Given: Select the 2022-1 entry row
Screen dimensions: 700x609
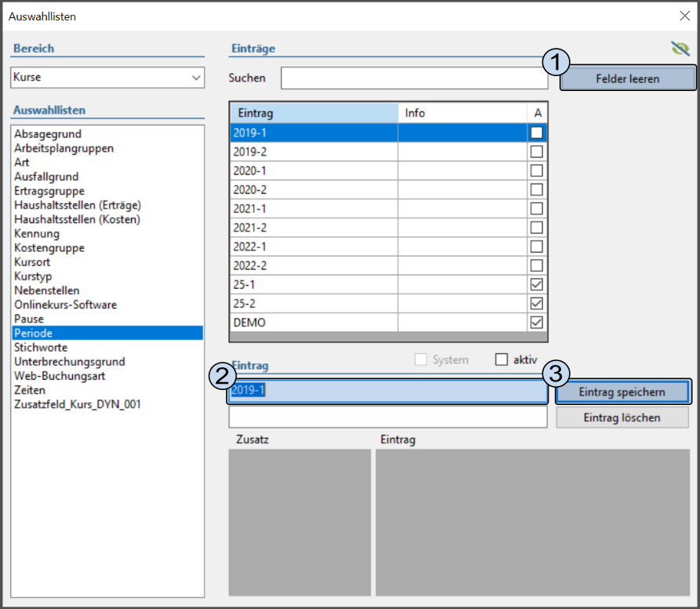Looking at the screenshot, I should pos(388,246).
